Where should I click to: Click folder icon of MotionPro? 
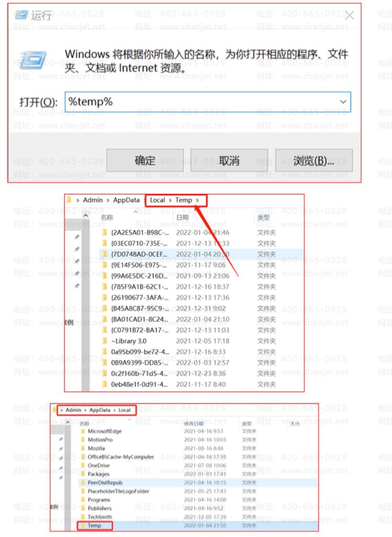[x=83, y=440]
